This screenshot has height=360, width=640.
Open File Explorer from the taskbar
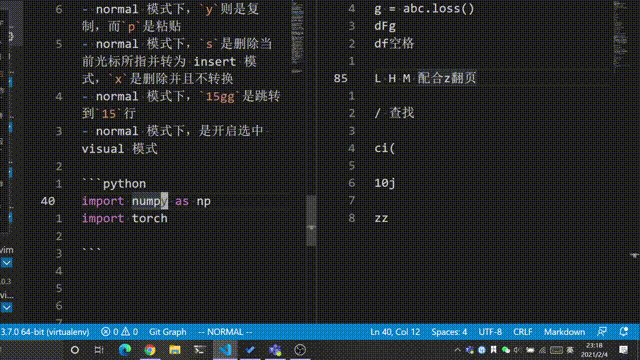click(x=175, y=350)
